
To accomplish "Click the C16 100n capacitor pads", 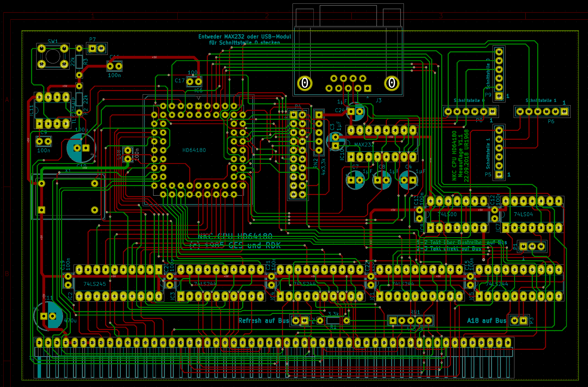I will pos(114,66).
